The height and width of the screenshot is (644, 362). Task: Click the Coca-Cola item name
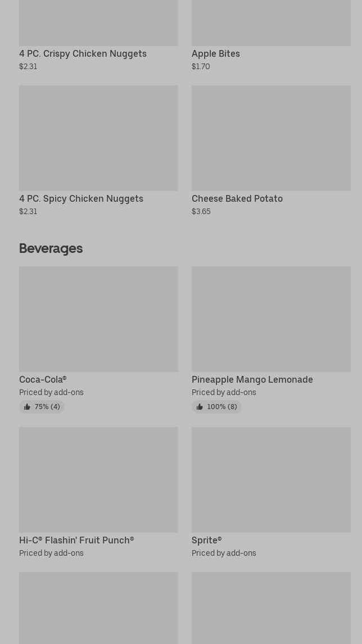[x=43, y=379]
